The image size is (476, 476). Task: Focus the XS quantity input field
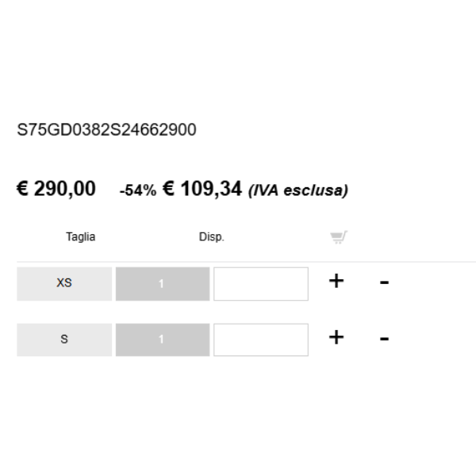pos(261,284)
